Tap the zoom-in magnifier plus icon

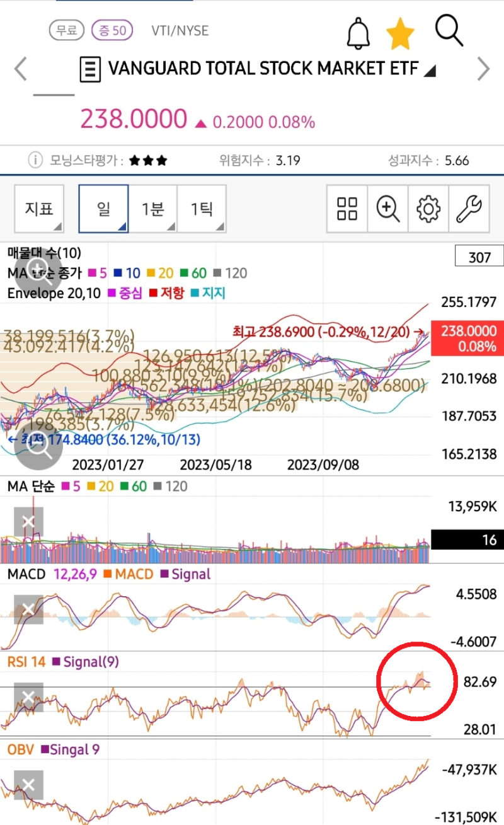388,209
